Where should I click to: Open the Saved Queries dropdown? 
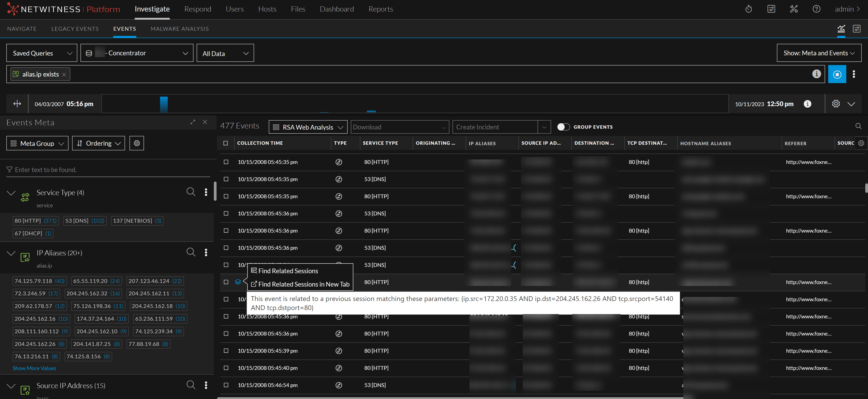tap(42, 53)
